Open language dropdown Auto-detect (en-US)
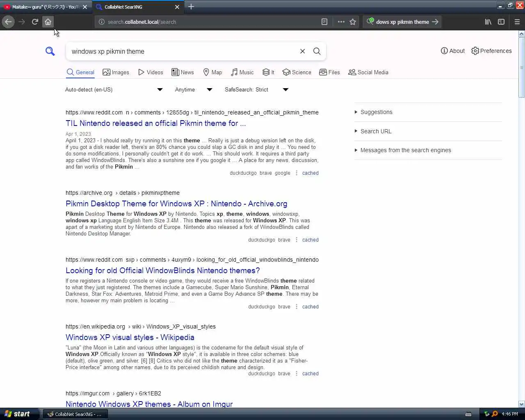 114,89
